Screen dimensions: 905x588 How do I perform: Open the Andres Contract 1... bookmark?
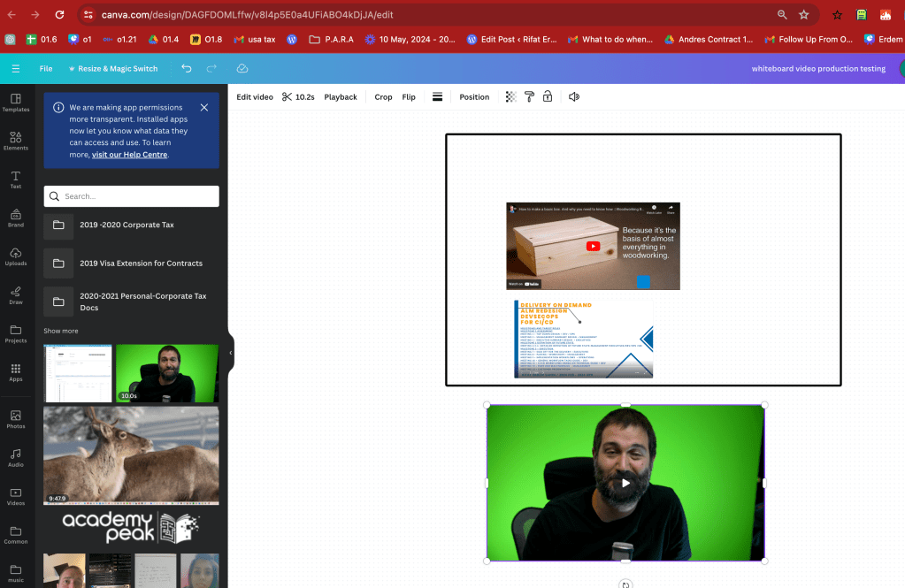click(x=709, y=39)
